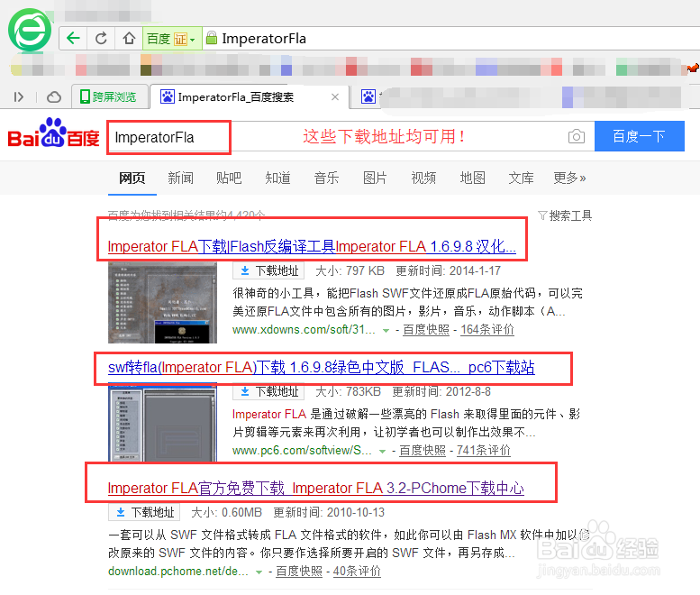Select the 地图 search category
700x595 pixels.
point(472,178)
